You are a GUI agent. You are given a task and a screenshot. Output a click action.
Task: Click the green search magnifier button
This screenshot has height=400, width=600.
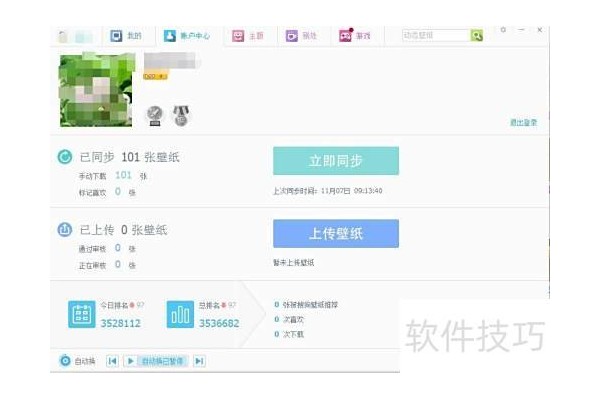point(476,35)
